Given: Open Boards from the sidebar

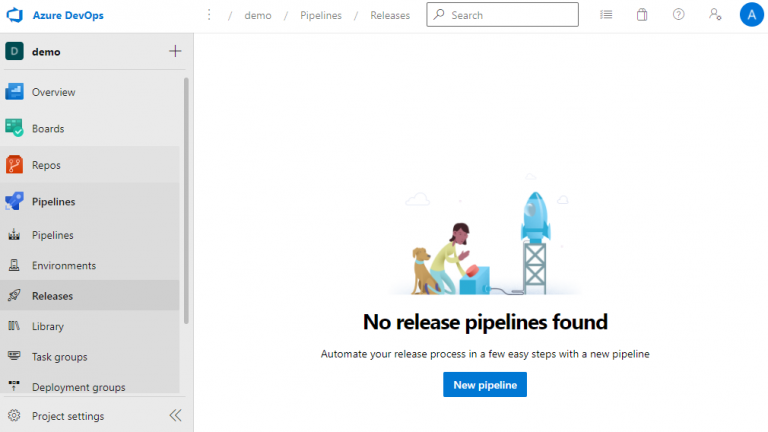Looking at the screenshot, I should [x=48, y=129].
